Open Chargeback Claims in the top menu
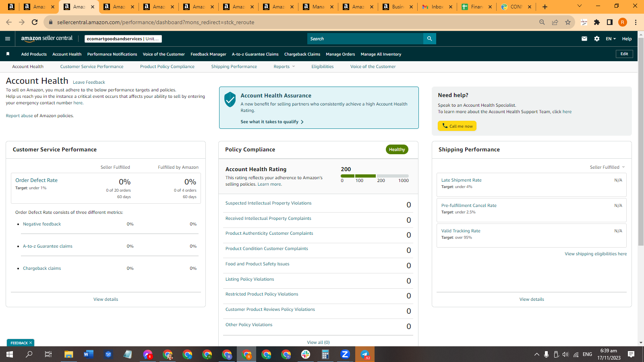Screen dimensions: 644x362 tap(302, 54)
